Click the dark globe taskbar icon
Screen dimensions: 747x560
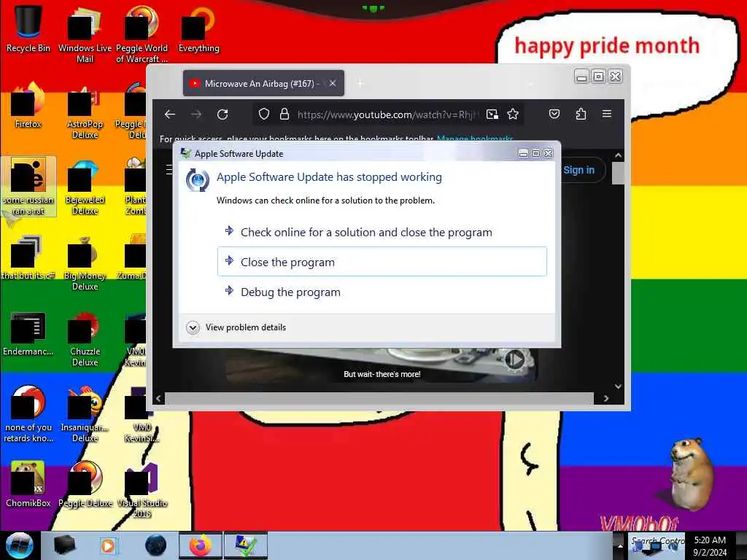156,545
